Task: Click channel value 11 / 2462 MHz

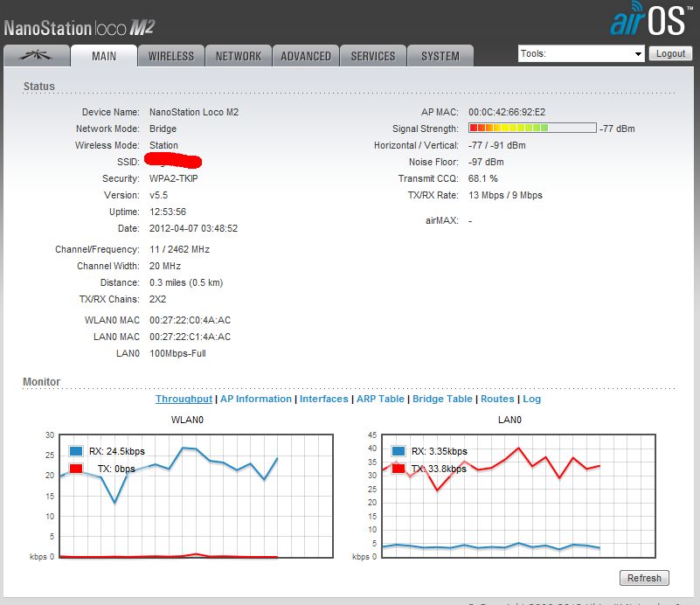Action: (x=179, y=249)
